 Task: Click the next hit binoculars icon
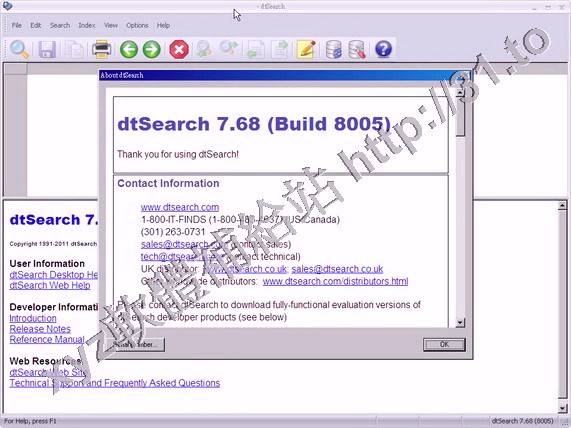pyautogui.click(x=229, y=49)
